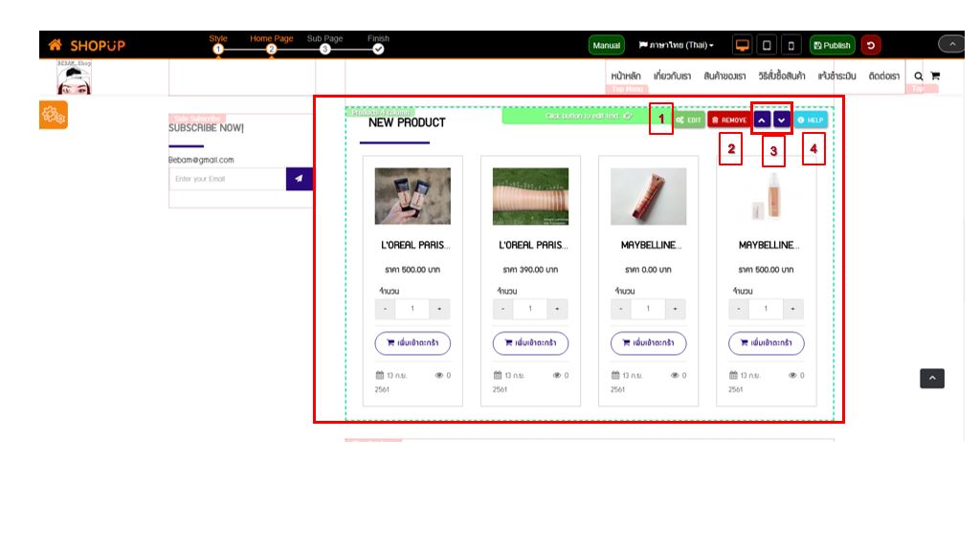The width and height of the screenshot is (980, 549).
Task: Open หน้าหลัก menu item
Action: coord(626,76)
